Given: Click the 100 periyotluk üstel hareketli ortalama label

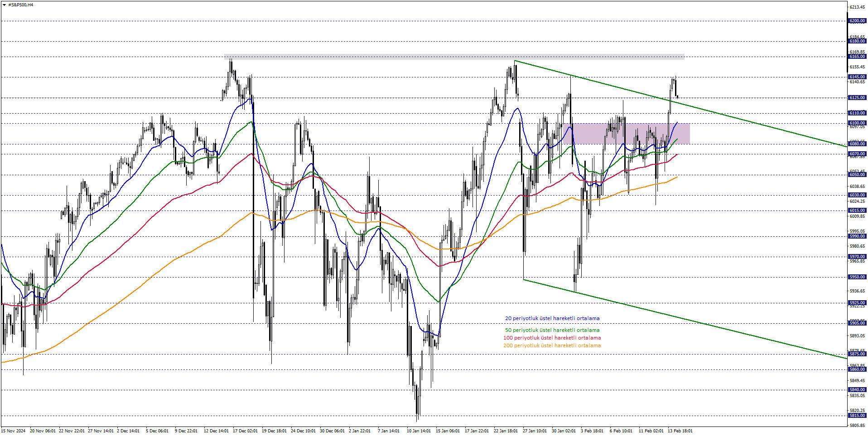Looking at the screenshot, I should pos(552,338).
